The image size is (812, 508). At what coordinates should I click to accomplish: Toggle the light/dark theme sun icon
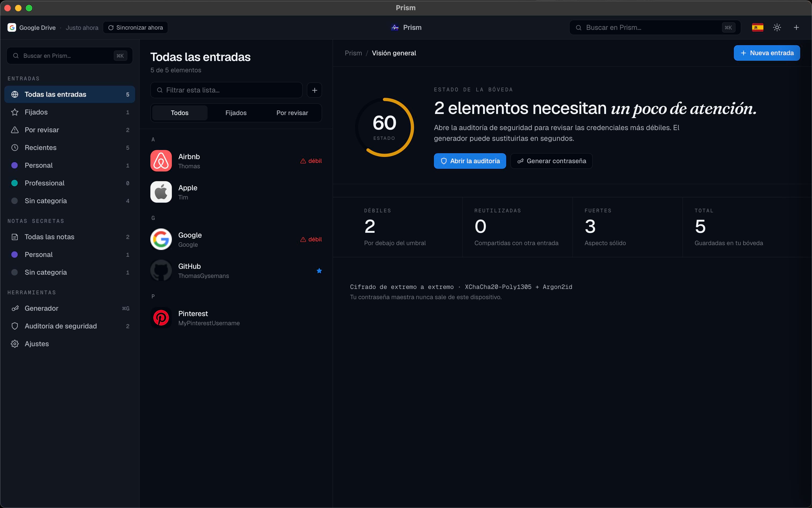(777, 27)
